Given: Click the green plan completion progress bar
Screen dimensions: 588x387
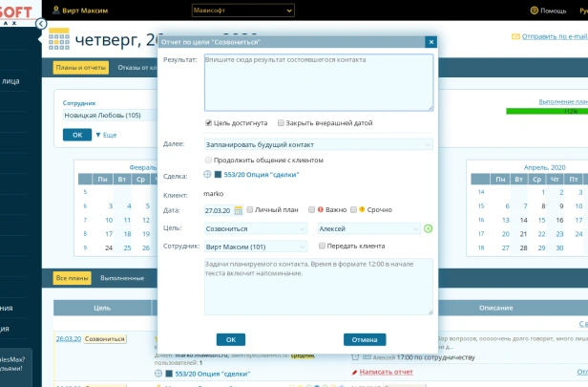Looking at the screenshot, I should pyautogui.click(x=546, y=111).
